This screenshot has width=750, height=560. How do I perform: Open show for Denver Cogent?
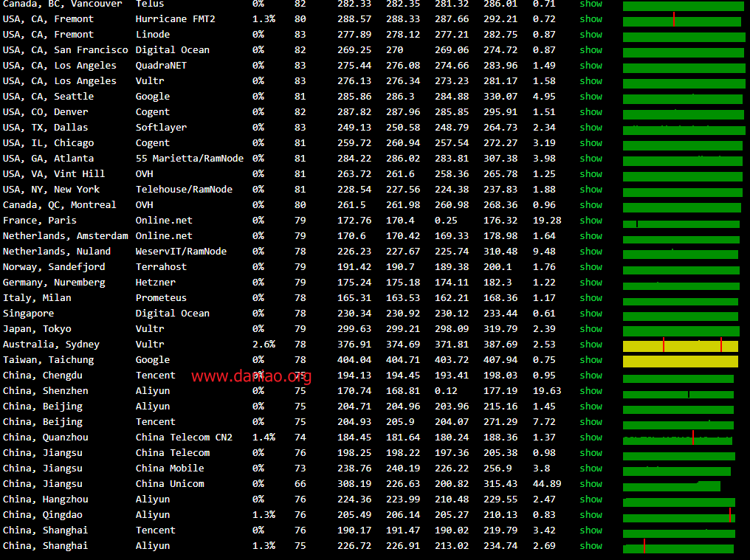pyautogui.click(x=591, y=112)
